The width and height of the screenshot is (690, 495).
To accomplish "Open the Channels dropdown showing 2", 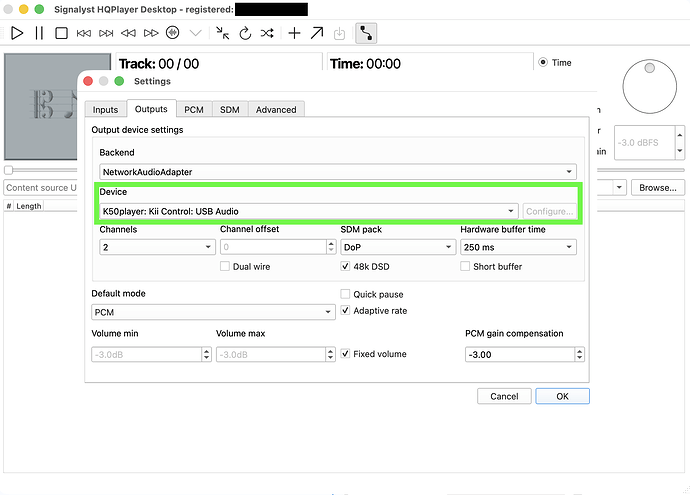I will [157, 247].
